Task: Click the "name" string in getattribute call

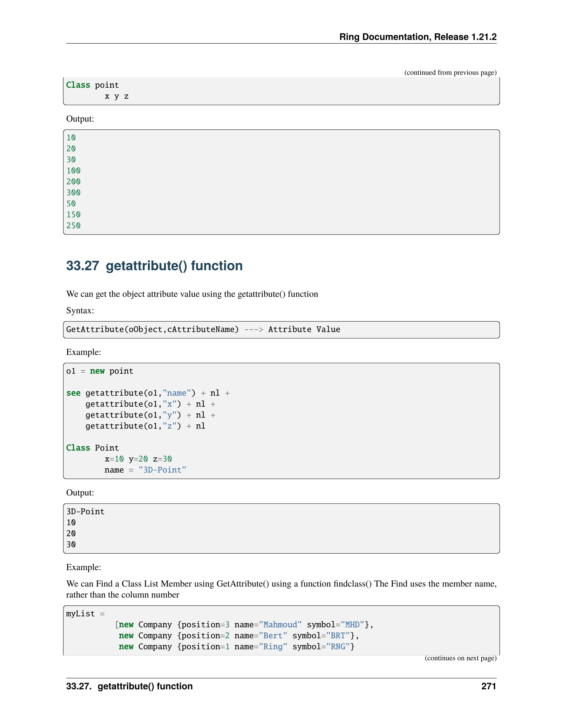Action: click(176, 393)
